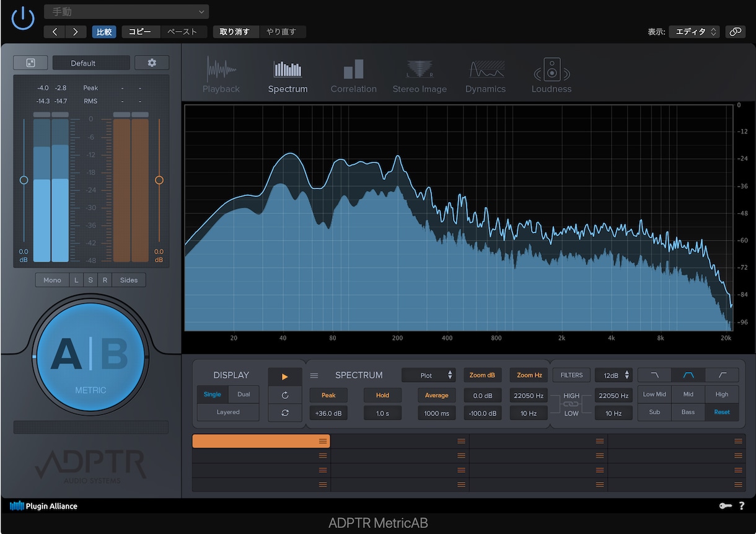
Task: Go to previous preset arrow
Action: 55,32
